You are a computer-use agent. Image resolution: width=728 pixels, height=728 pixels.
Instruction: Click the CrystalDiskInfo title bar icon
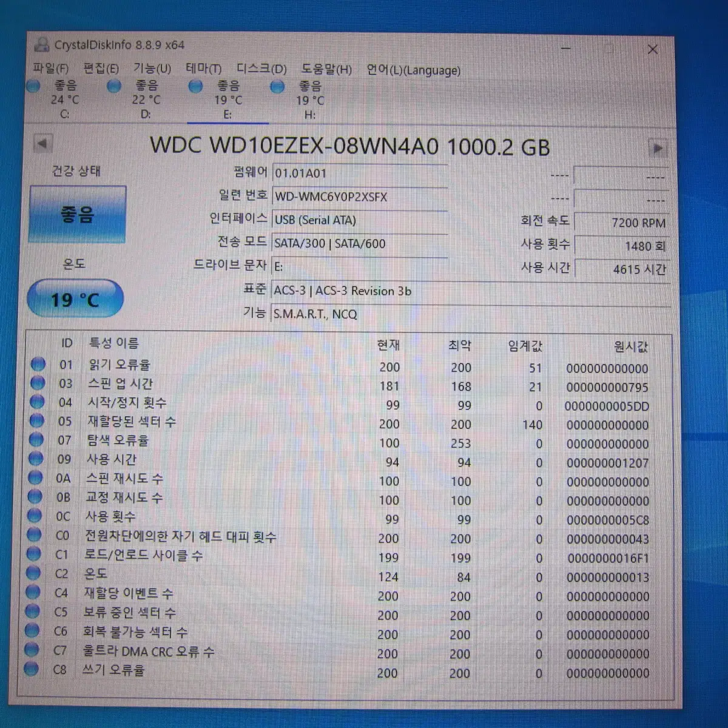pyautogui.click(x=42, y=44)
